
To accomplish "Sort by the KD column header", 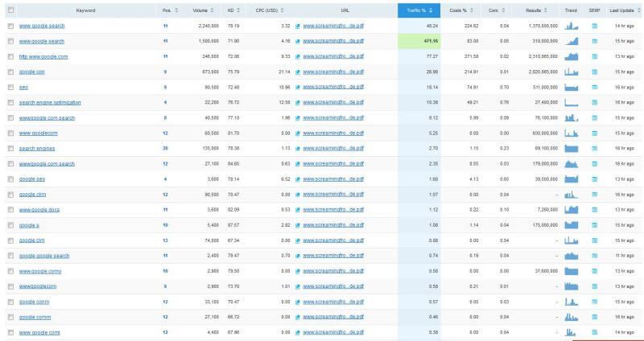I will (233, 10).
